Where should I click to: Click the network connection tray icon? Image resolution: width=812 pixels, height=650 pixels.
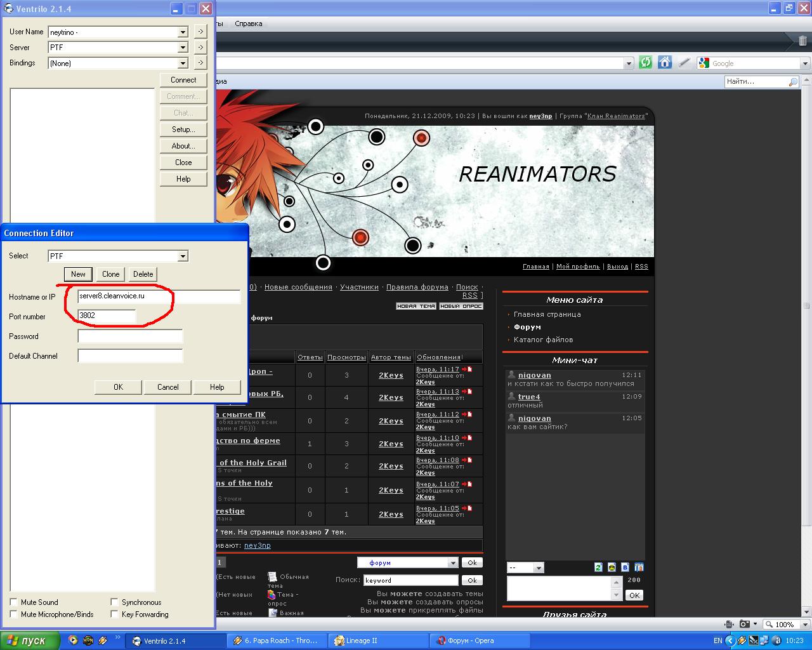766,640
